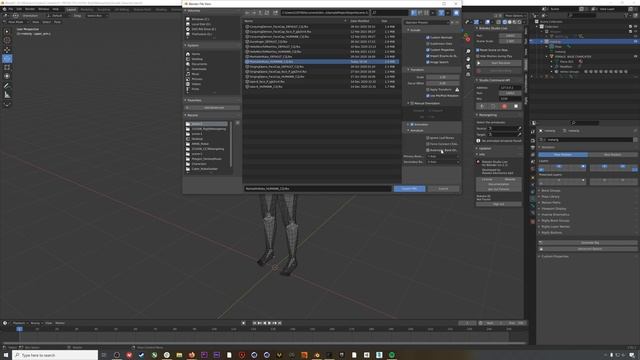Click the file name input field
This screenshot has height=360, width=640.
[318, 189]
